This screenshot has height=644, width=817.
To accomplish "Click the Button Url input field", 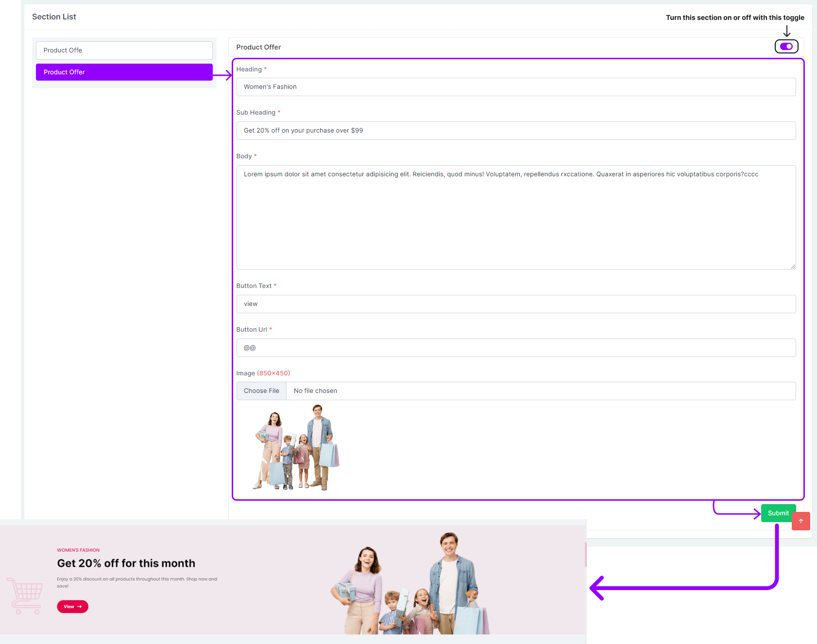I will point(515,348).
